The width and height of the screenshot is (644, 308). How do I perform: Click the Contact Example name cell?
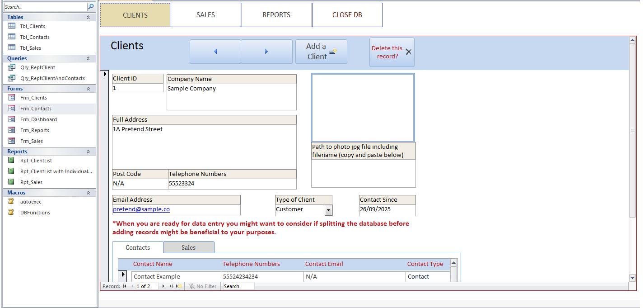pos(176,276)
